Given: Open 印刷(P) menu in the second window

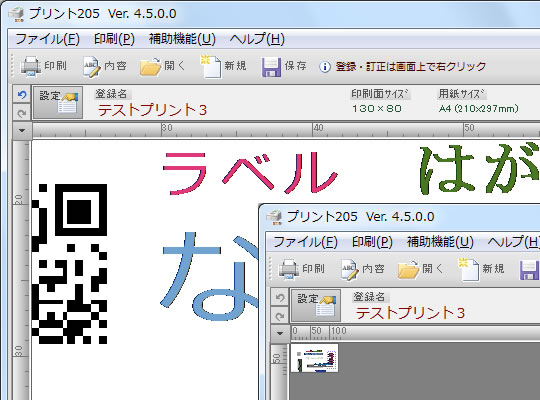Looking at the screenshot, I should click(x=372, y=242).
